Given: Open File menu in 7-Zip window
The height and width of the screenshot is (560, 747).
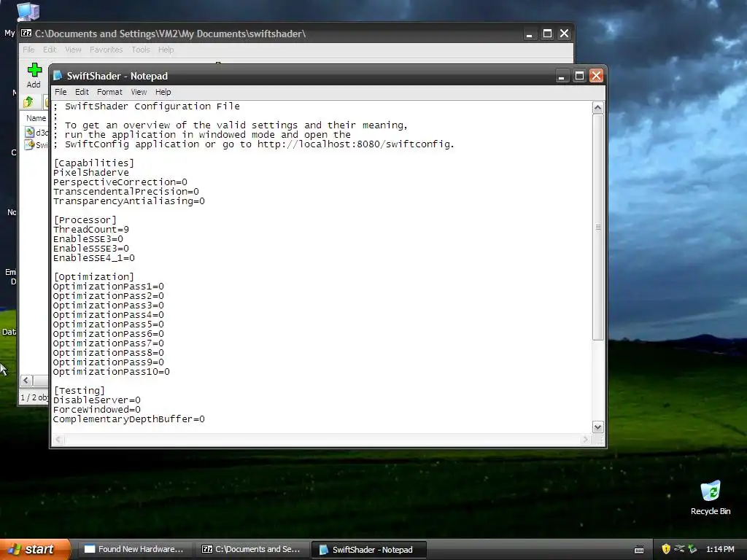Looking at the screenshot, I should click(28, 50).
